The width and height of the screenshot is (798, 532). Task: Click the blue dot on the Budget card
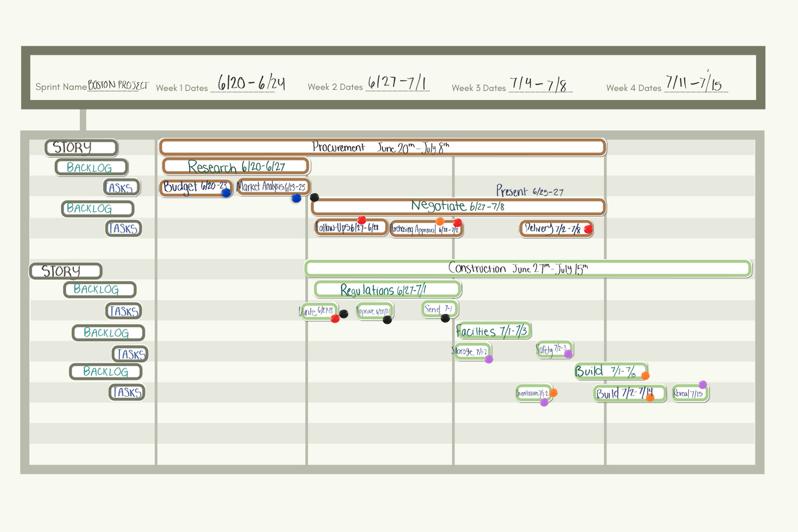click(x=227, y=193)
